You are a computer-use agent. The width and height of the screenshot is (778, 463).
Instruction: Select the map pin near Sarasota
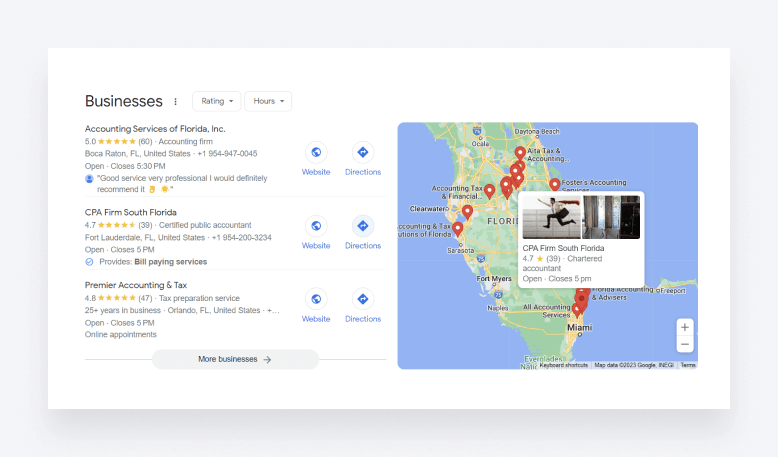457,229
